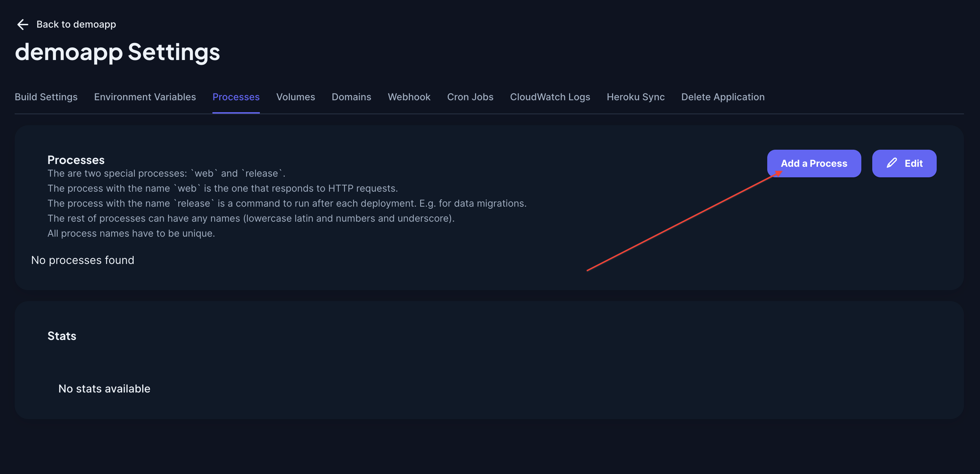Open the CloudWatch Logs tab
This screenshot has height=474, width=980.
550,97
